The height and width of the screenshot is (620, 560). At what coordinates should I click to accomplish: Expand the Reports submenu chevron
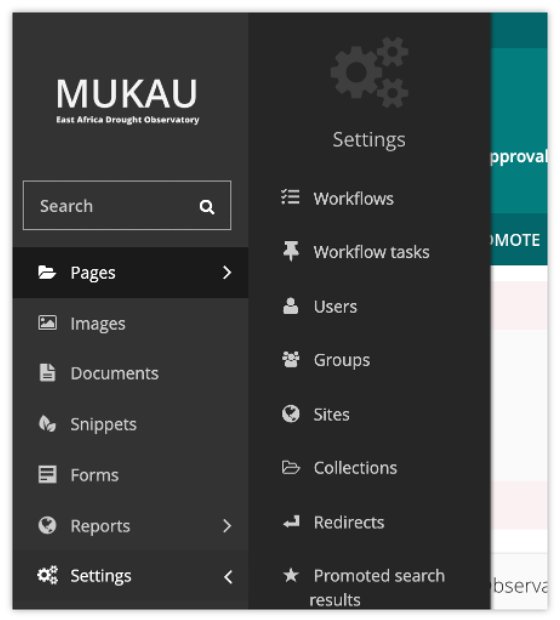tap(227, 526)
